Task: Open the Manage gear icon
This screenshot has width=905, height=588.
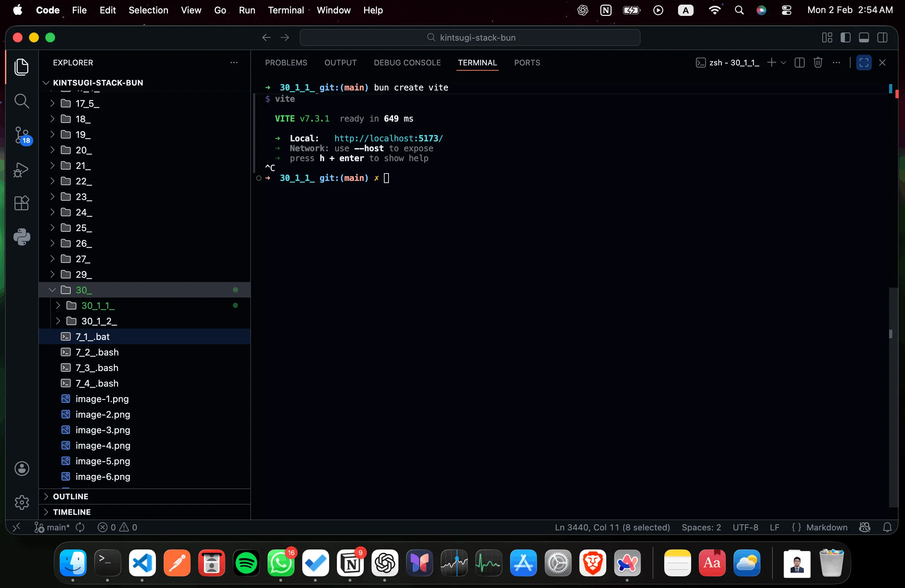Action: coord(21,502)
